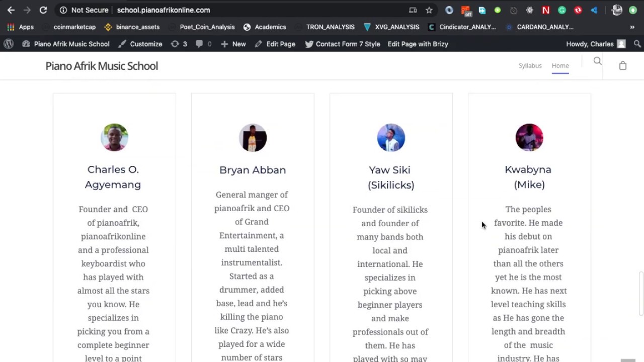Reload the current page
This screenshot has width=644, height=362.
[x=43, y=10]
